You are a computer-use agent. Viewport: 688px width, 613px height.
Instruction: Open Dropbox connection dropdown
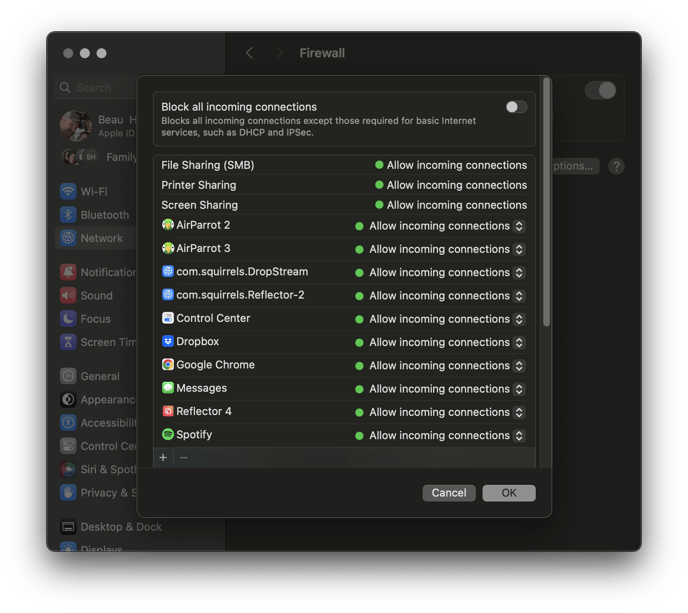click(519, 342)
